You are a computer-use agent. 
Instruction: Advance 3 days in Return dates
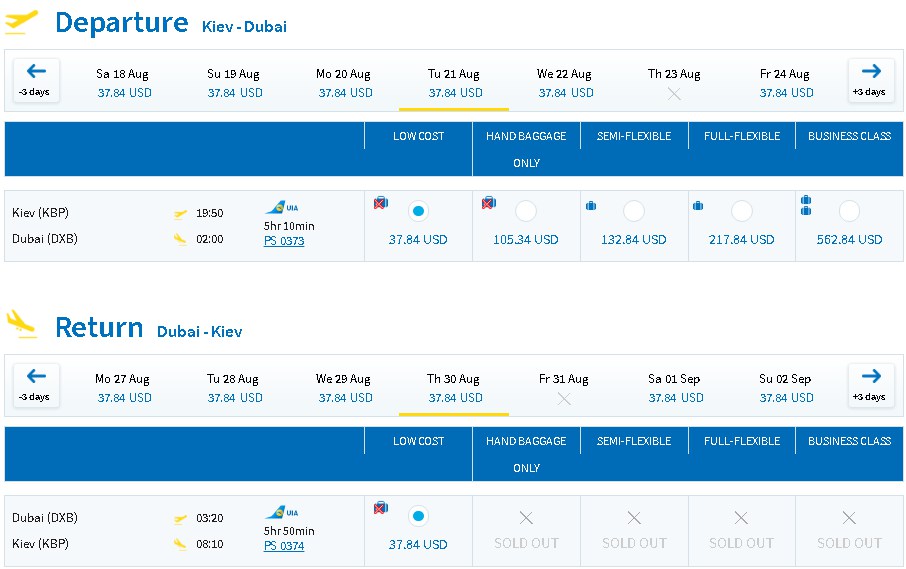coord(870,385)
